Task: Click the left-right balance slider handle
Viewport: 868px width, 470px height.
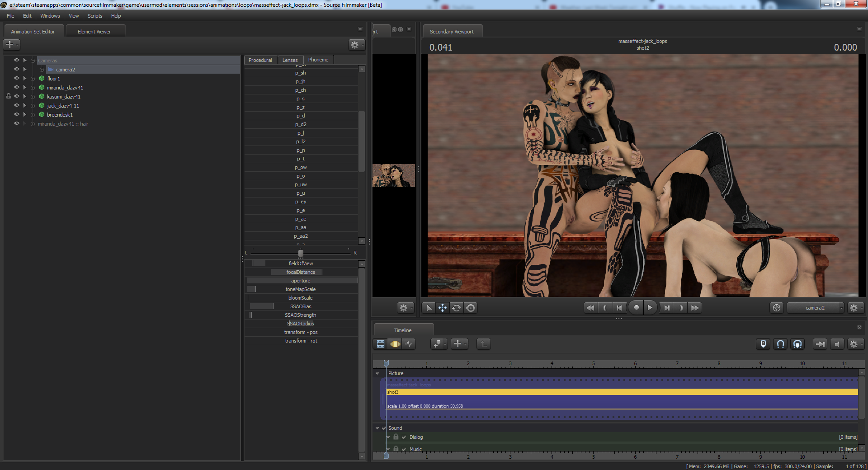Action: [301, 253]
